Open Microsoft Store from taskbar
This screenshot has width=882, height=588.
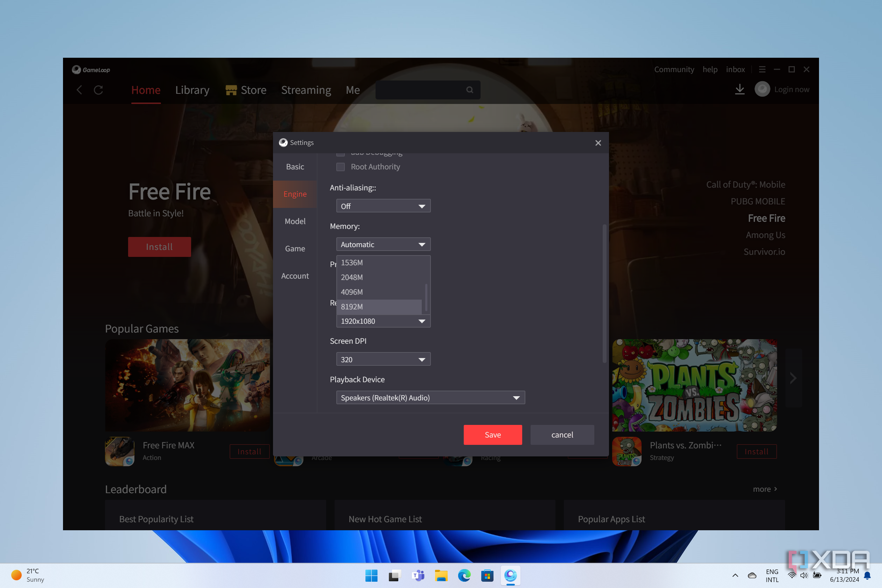point(488,575)
